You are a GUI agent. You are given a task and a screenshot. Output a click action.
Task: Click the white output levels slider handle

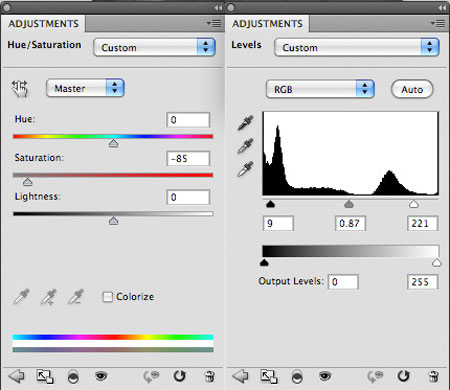point(437,263)
